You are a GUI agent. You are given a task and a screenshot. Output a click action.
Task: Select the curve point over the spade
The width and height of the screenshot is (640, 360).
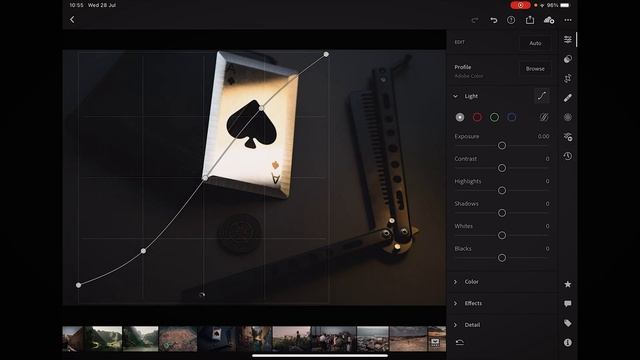point(262,108)
